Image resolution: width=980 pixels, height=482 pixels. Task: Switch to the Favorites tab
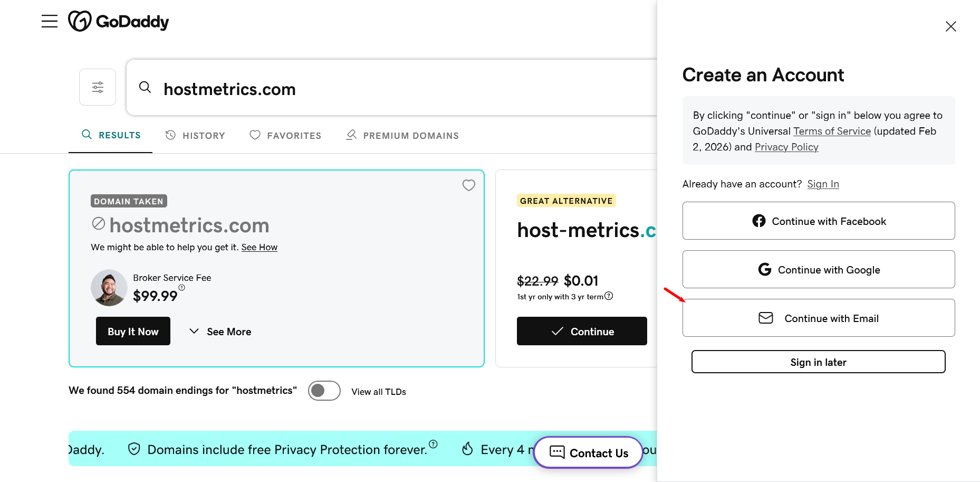coord(285,136)
